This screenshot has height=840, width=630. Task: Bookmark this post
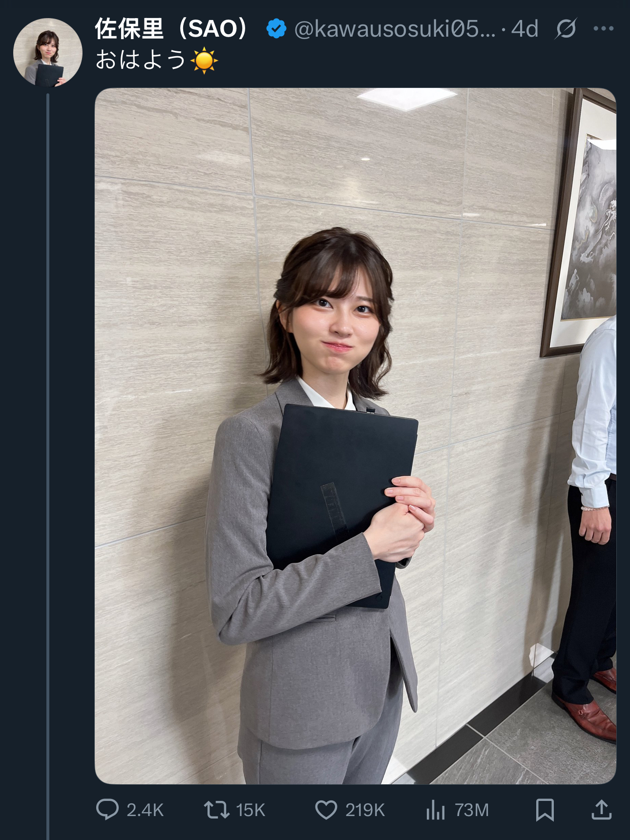pos(545,810)
